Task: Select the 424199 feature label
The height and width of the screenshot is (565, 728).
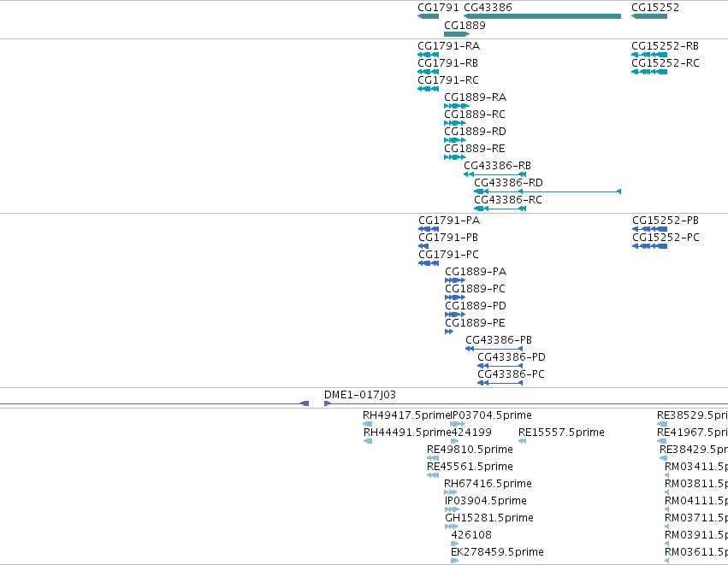Action: [471, 433]
